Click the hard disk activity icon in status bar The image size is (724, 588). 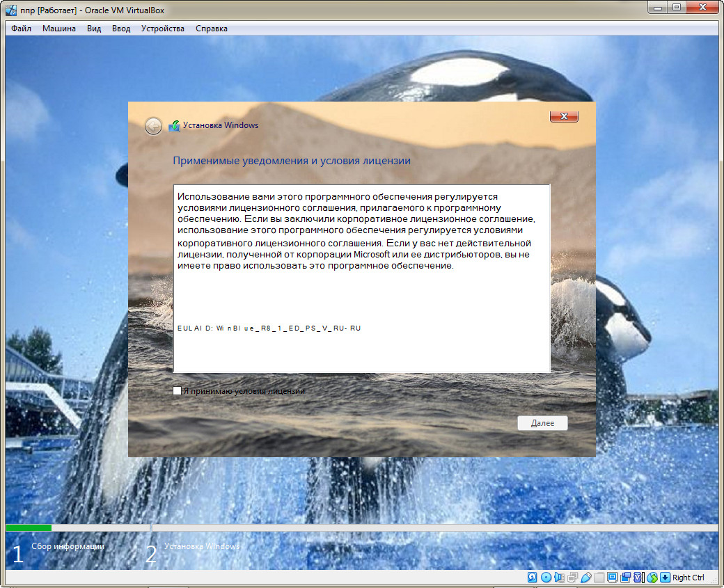coord(533,578)
